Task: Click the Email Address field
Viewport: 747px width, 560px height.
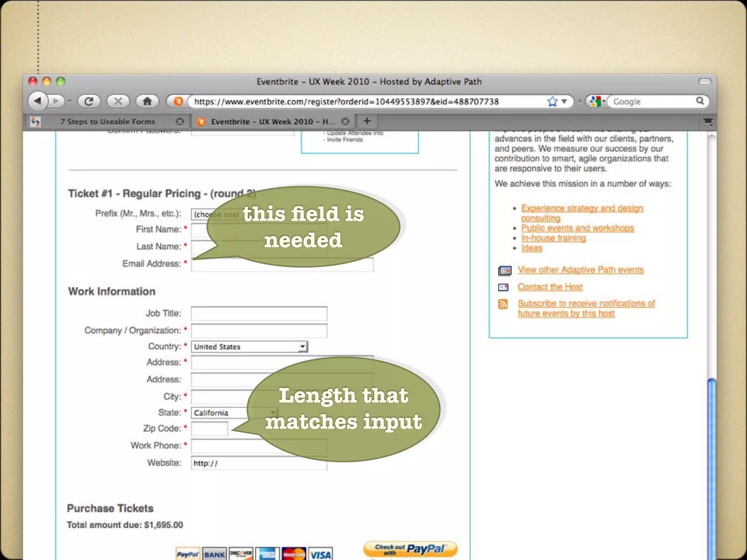Action: pyautogui.click(x=282, y=264)
